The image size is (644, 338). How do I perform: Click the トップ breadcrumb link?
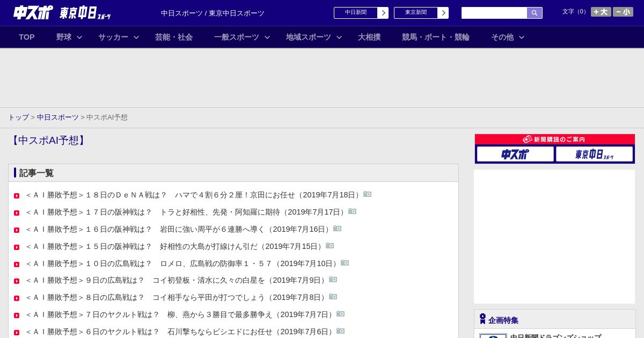(18, 117)
